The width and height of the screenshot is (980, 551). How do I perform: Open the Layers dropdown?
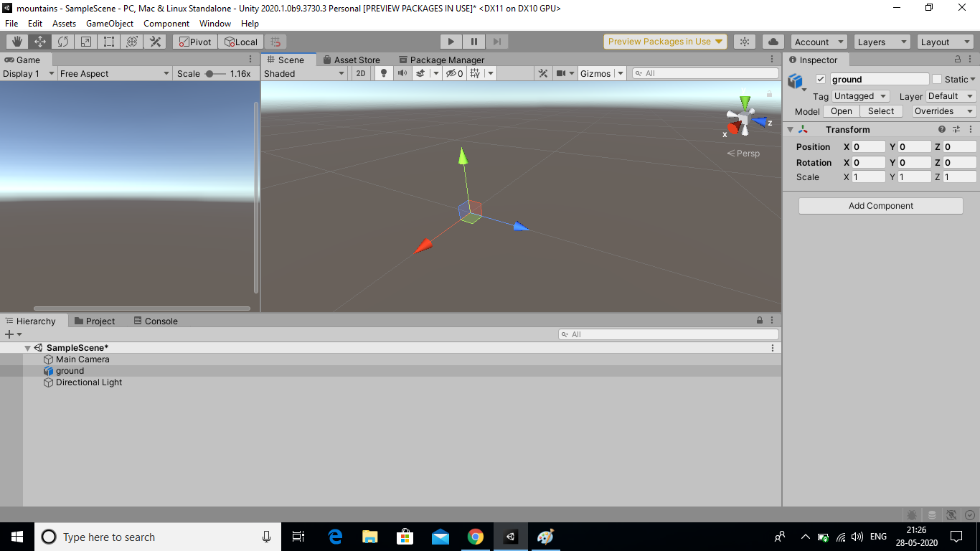pyautogui.click(x=882, y=42)
